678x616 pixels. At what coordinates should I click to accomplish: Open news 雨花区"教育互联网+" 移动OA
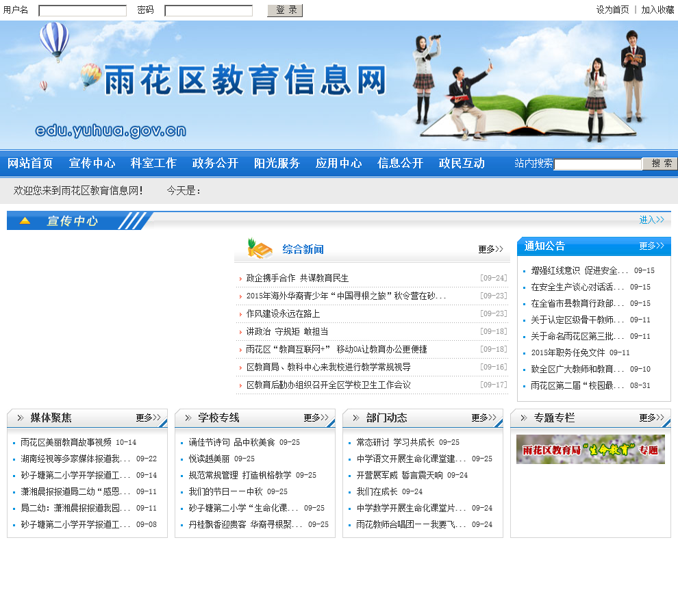coord(336,349)
